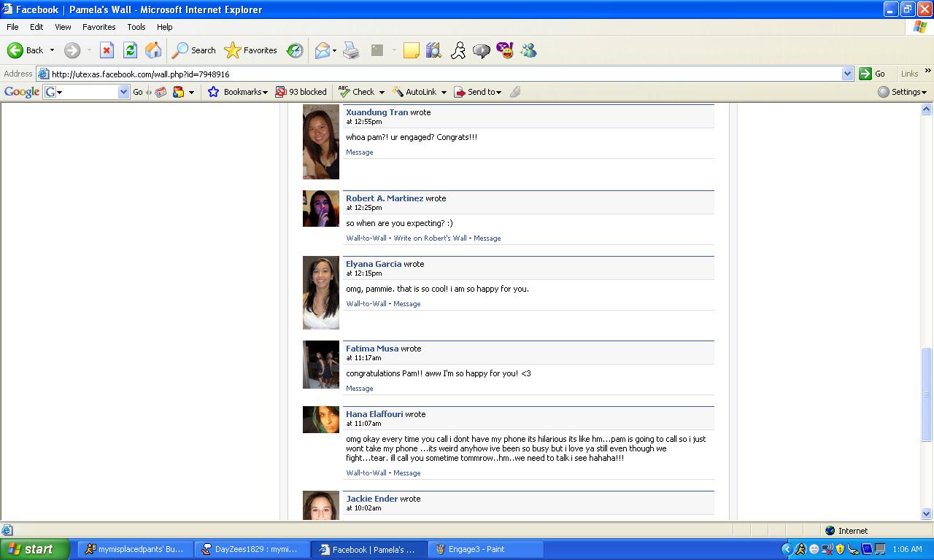Open Hana Elaffouri's profile link

pos(374,414)
